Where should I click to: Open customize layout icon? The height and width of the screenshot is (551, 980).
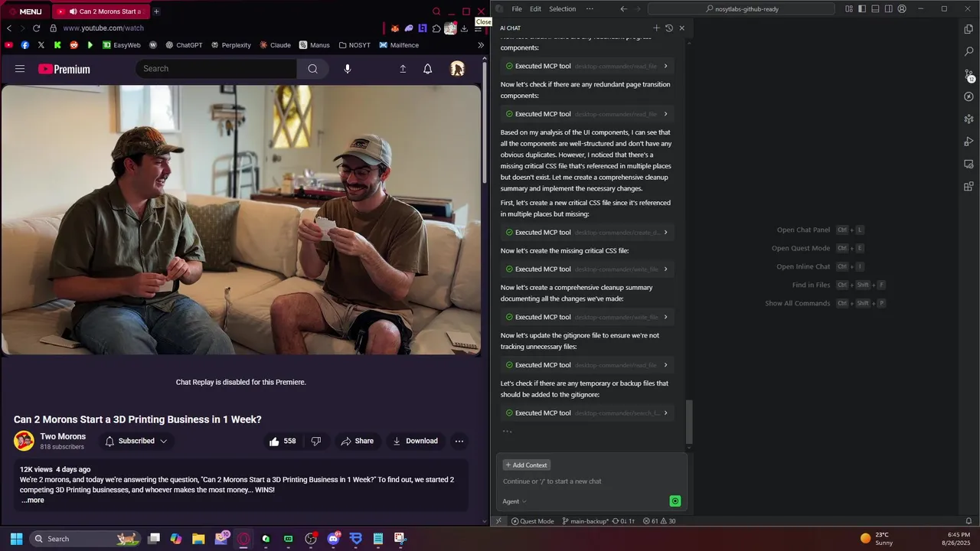[x=849, y=9]
